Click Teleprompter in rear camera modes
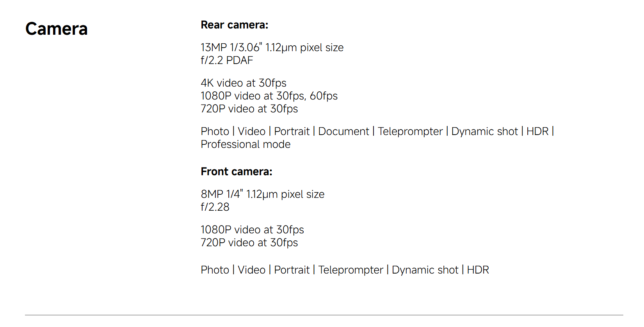 [x=410, y=132]
